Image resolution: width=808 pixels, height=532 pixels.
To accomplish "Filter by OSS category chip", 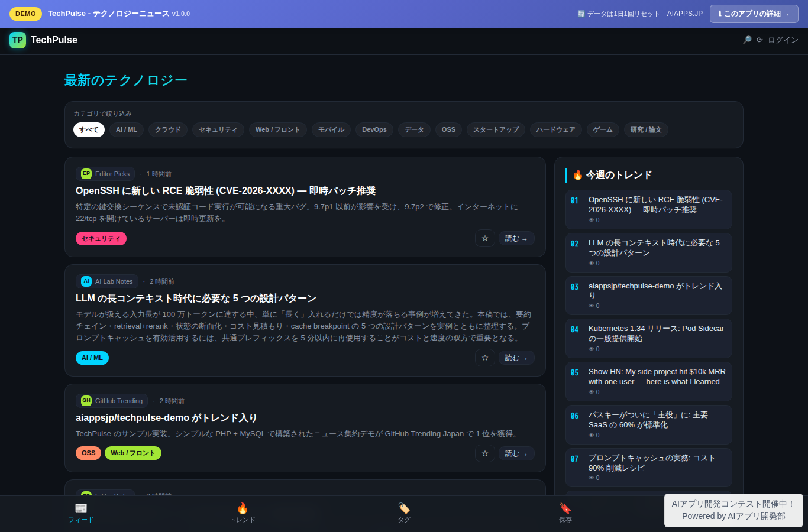I will (x=449, y=129).
